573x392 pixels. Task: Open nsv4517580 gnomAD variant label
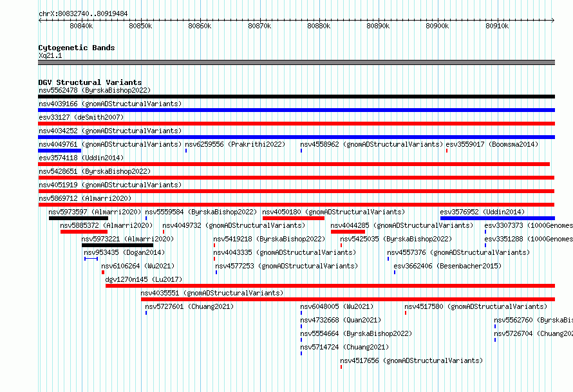pyautogui.click(x=476, y=306)
